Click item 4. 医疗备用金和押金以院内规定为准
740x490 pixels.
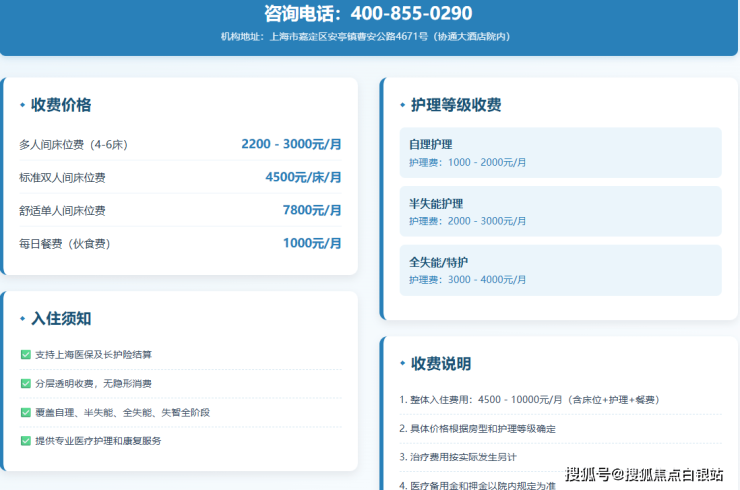click(x=478, y=485)
